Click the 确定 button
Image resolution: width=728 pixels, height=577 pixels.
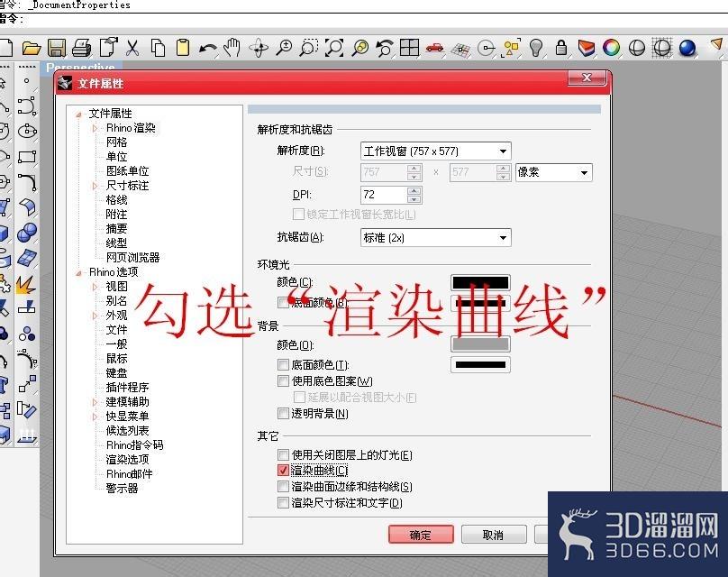click(421, 535)
